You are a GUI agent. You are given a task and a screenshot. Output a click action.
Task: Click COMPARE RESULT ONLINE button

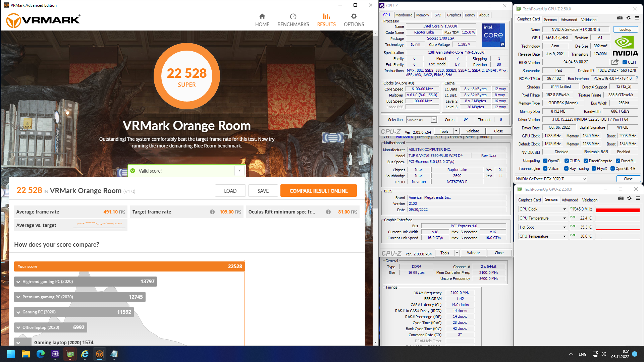(319, 191)
